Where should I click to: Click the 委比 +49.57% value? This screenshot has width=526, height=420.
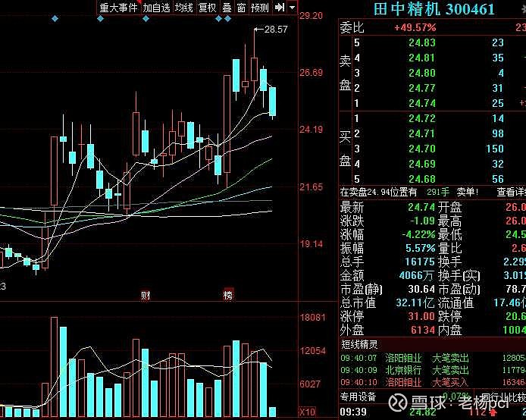(x=415, y=27)
